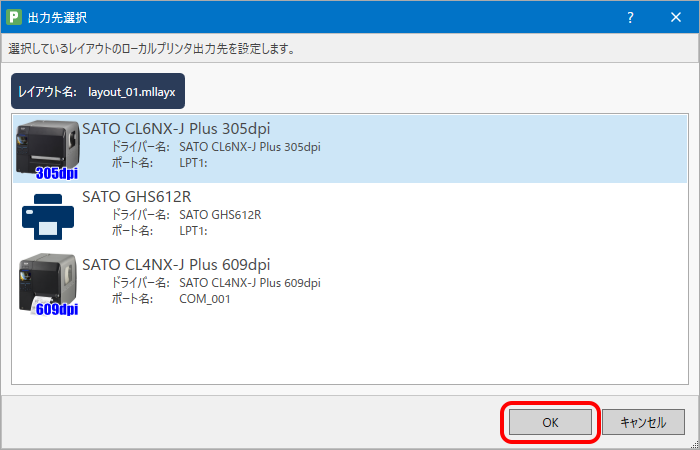Open the help question mark button

click(x=630, y=17)
